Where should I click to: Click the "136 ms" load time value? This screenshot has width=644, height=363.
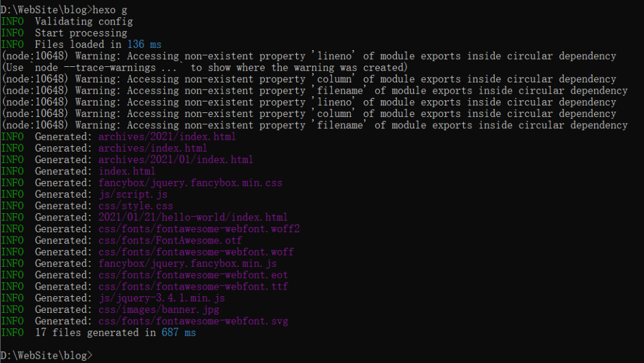coord(144,45)
